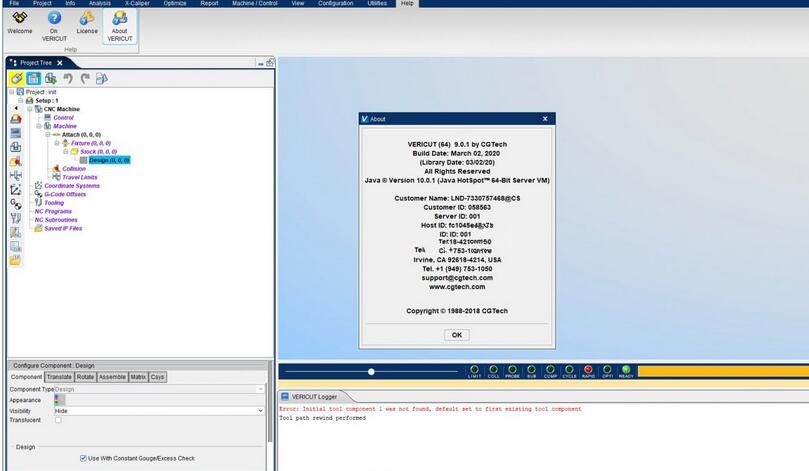Collapse the Project : init tree node

12,92
